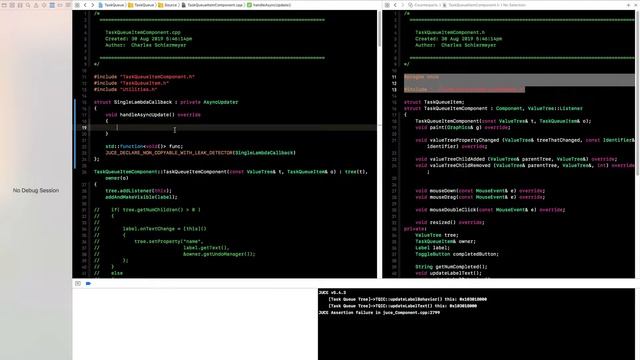Viewport: 640px width, 360px height.
Task: Click commented 'label.onTextChange = [this]()' line
Action: tap(164, 229)
